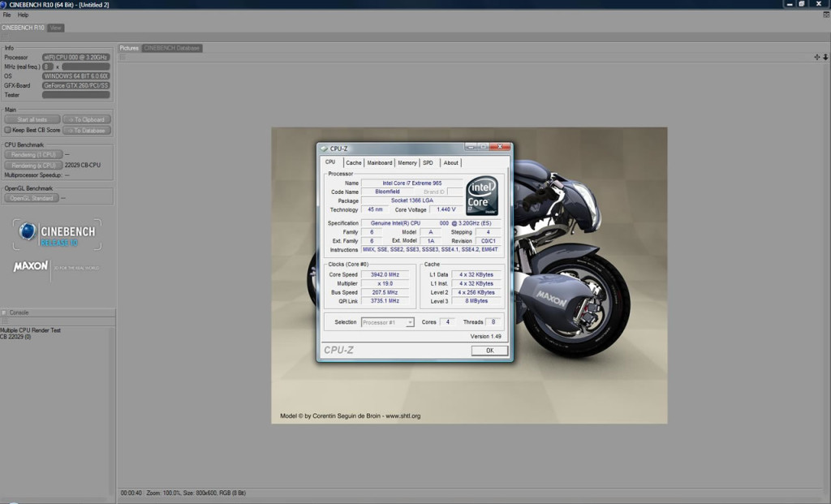Open the Mainboard tab in CPU-Z

pos(380,162)
